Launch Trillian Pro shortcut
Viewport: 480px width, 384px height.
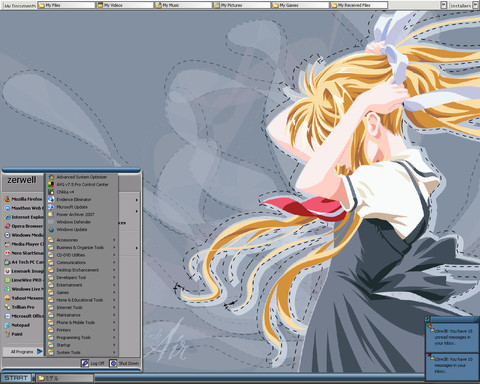coord(23,307)
